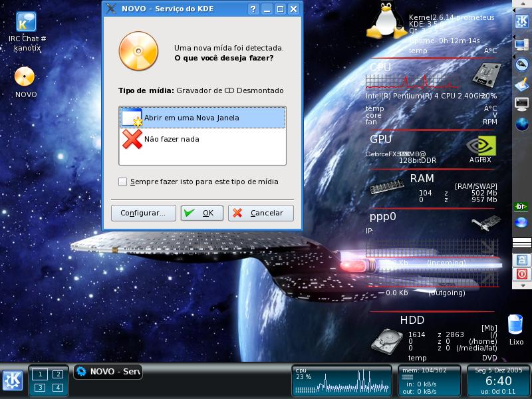Confirm with the OK button
532x399 pixels.
point(202,213)
